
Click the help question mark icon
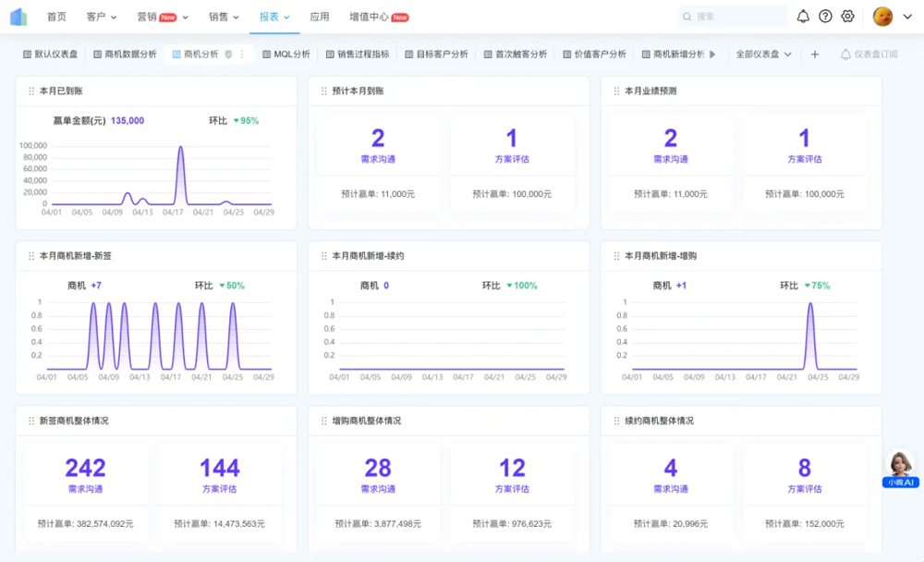pos(825,17)
